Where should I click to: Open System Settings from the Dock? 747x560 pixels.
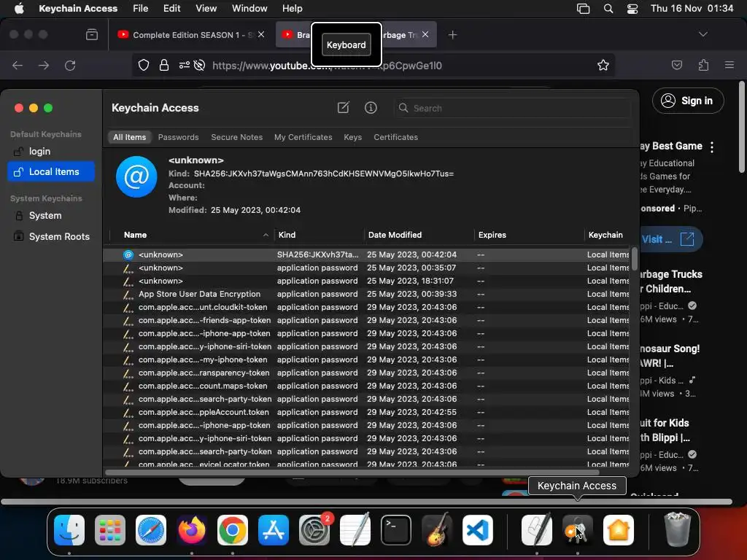(x=314, y=530)
